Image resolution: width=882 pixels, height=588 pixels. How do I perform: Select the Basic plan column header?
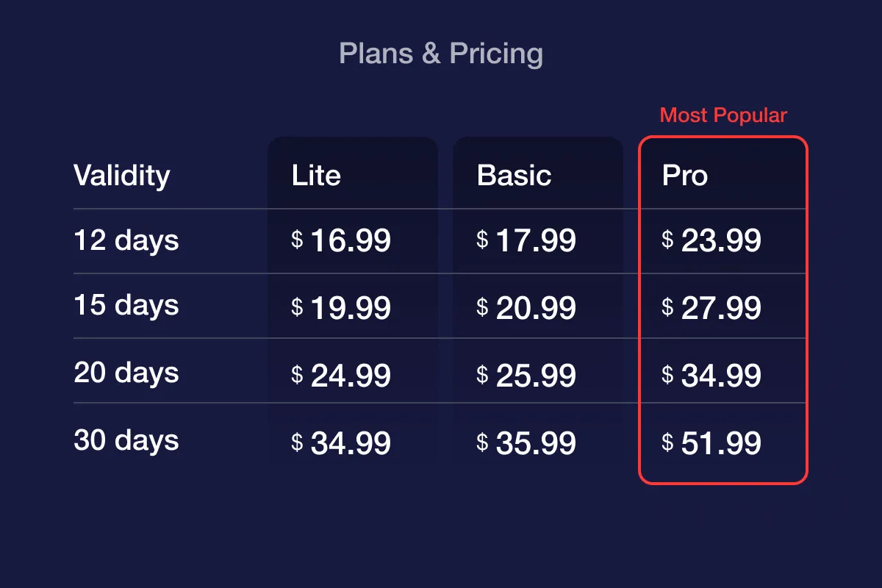point(514,176)
